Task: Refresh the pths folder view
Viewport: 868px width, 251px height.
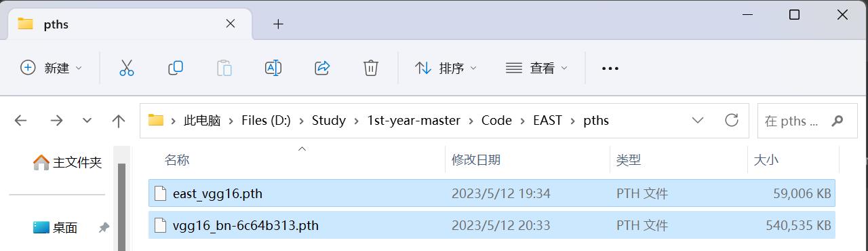Action: [732, 120]
